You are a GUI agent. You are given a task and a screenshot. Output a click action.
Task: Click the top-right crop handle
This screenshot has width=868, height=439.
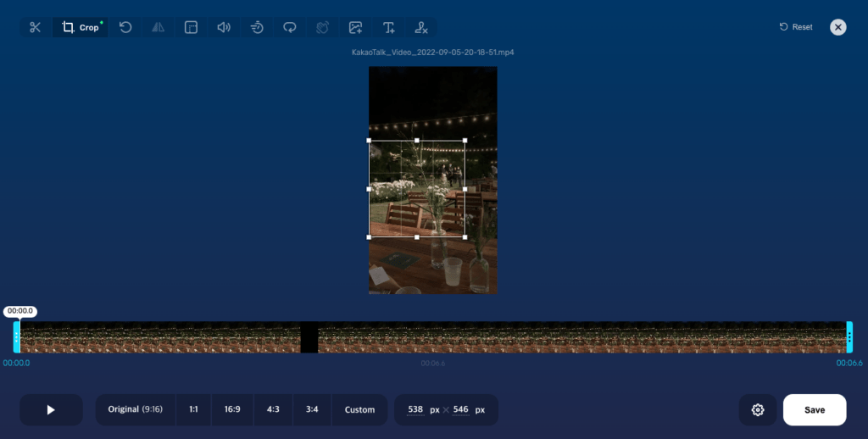pos(465,141)
